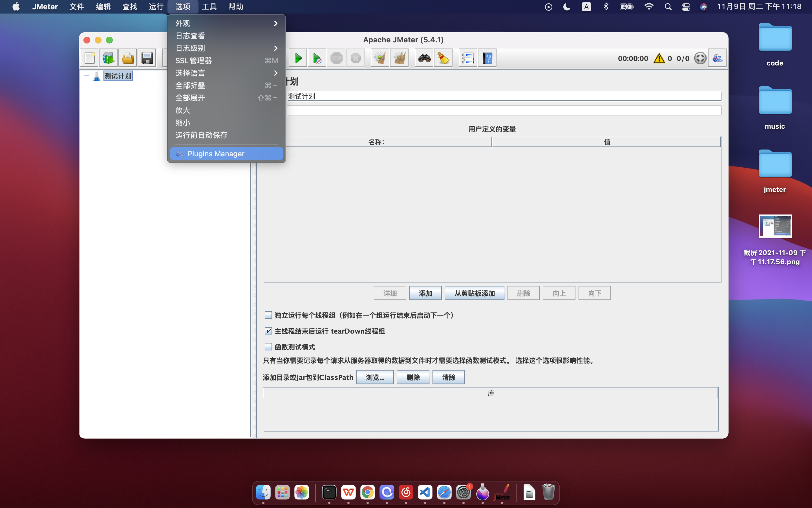Click 浏览... classpath button
Viewport: 812px width, 508px height.
pos(375,377)
